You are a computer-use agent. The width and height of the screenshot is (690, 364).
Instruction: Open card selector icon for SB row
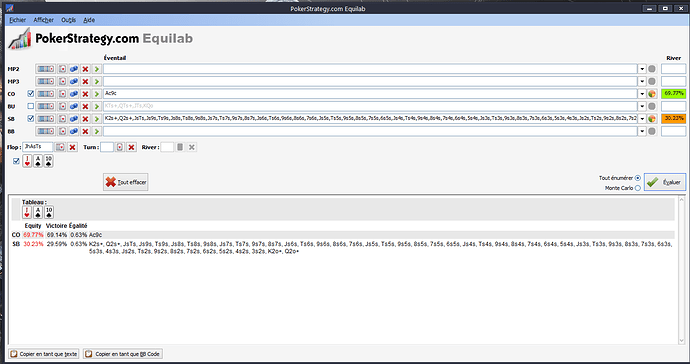point(62,119)
